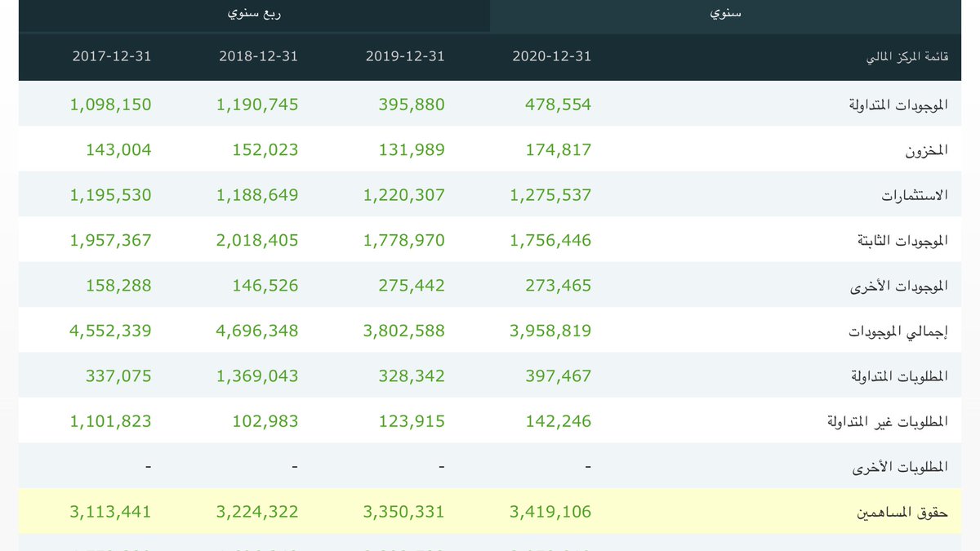Viewport: 980px width, 551px height.
Task: Select the 2018-12-31 column header
Action: [258, 56]
